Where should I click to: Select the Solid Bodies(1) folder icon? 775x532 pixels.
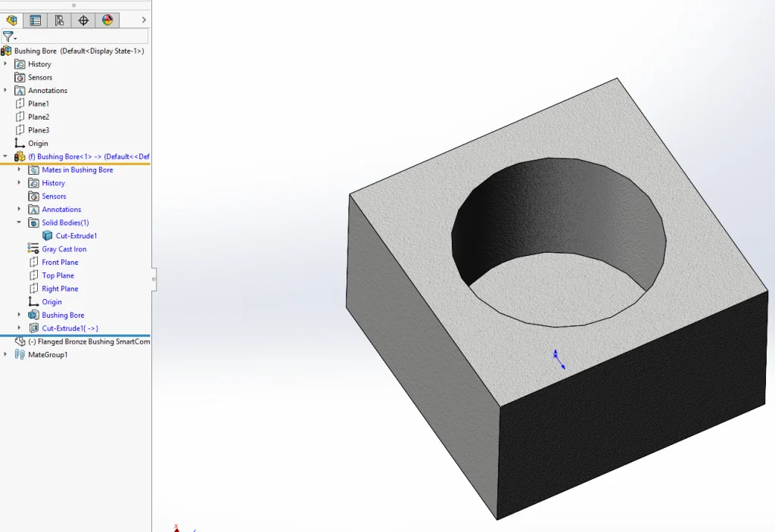coord(33,223)
